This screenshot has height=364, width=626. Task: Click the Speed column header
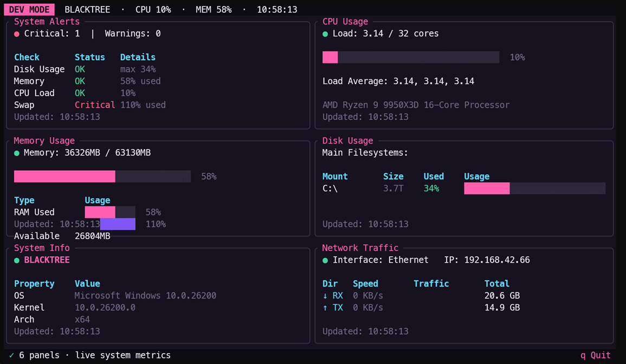coord(365,284)
